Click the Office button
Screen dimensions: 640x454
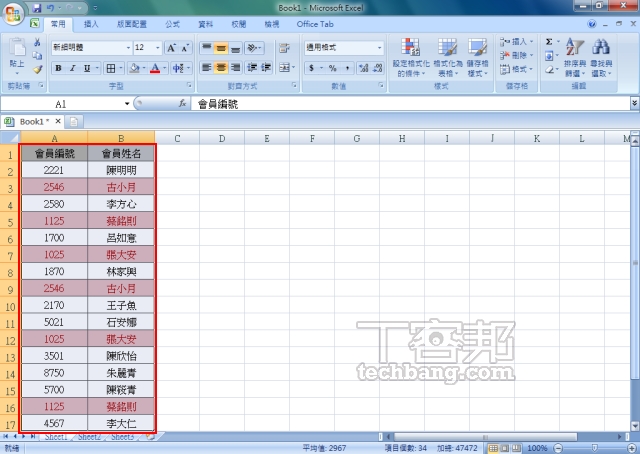coord(13,13)
